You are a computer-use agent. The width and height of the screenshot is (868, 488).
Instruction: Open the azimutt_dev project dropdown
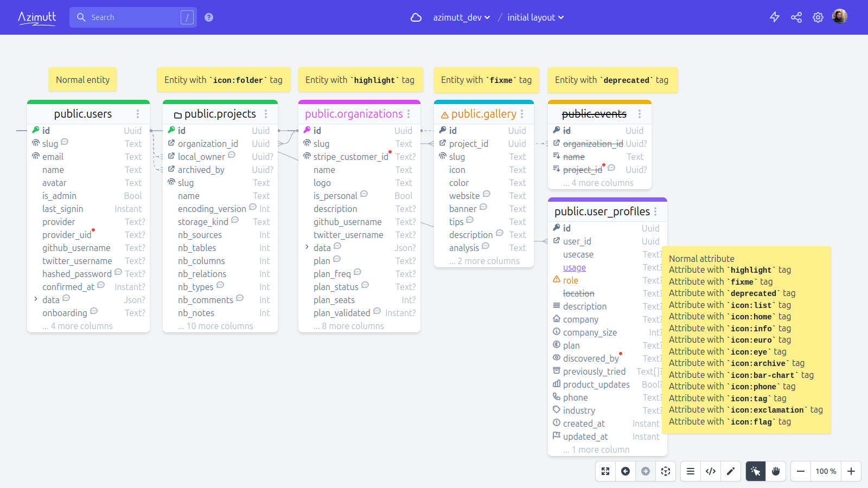(461, 17)
